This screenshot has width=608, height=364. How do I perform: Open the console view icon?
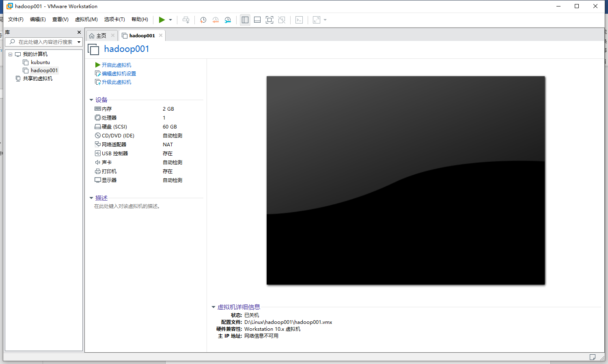[x=299, y=20]
